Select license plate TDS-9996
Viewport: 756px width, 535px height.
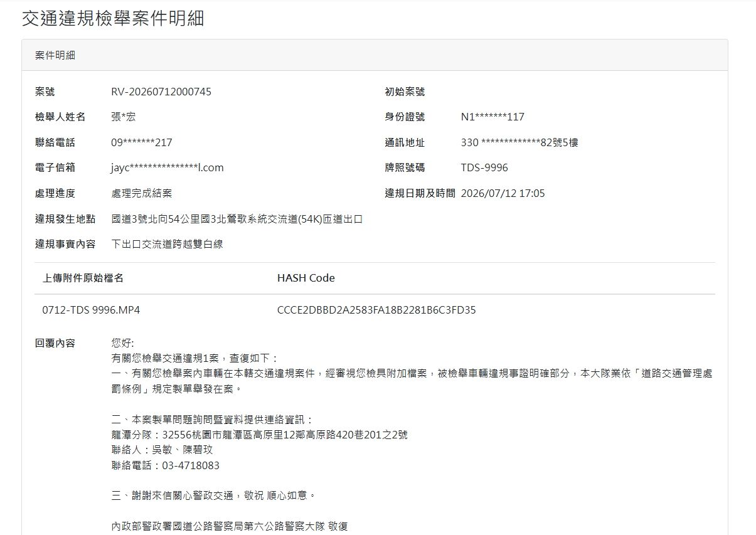484,167
